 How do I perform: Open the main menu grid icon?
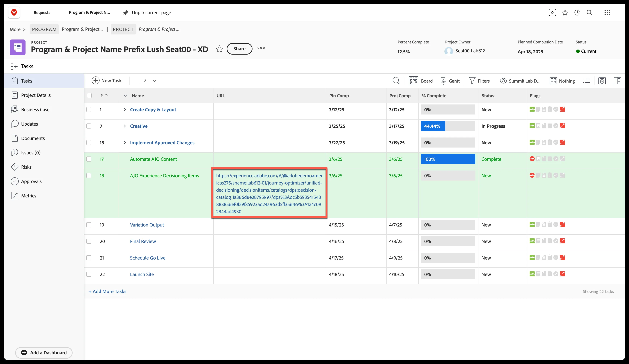(x=607, y=12)
